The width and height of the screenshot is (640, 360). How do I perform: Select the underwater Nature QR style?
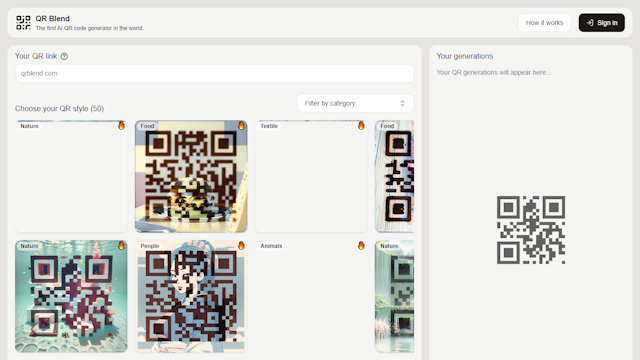click(x=71, y=296)
